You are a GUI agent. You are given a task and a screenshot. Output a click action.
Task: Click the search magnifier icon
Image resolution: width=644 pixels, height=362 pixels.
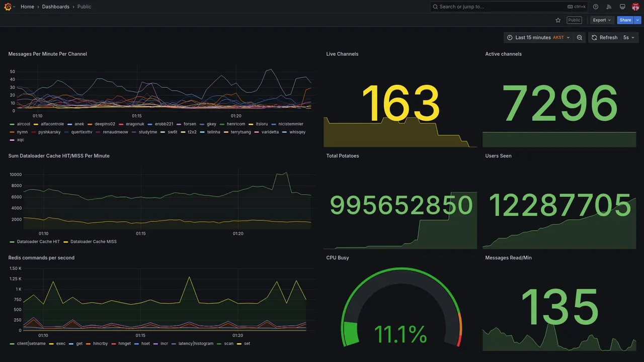(x=435, y=7)
